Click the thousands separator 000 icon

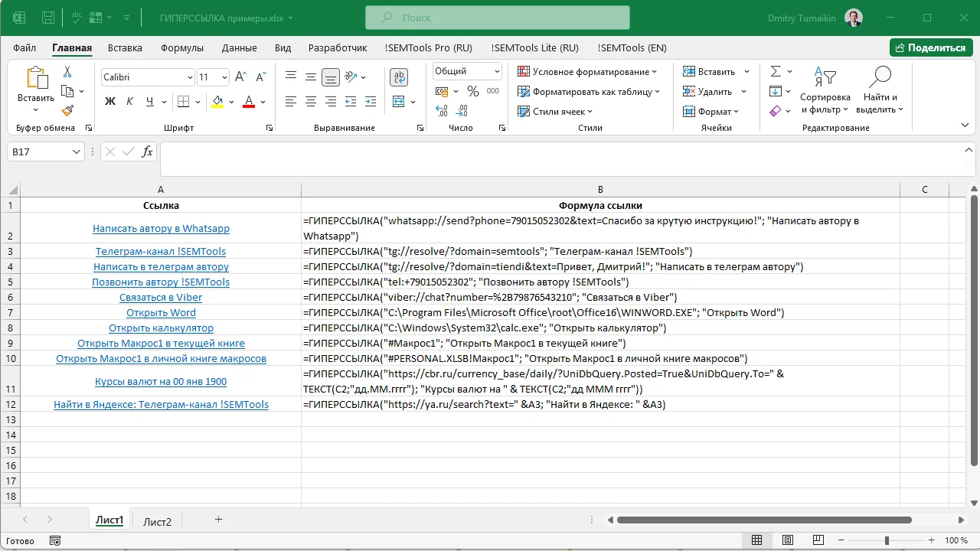[493, 91]
